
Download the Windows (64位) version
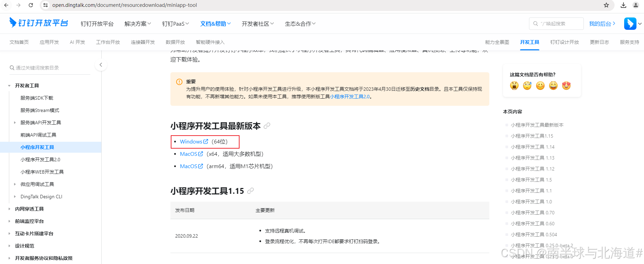pos(194,141)
